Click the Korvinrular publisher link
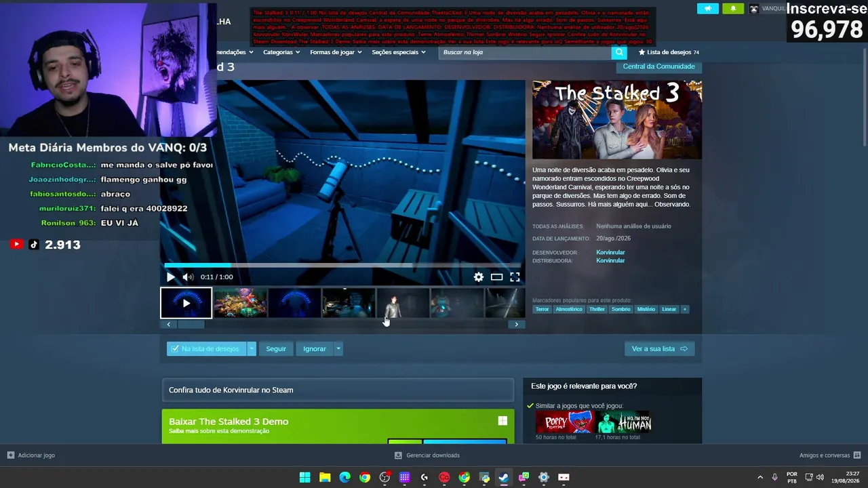 [610, 261]
